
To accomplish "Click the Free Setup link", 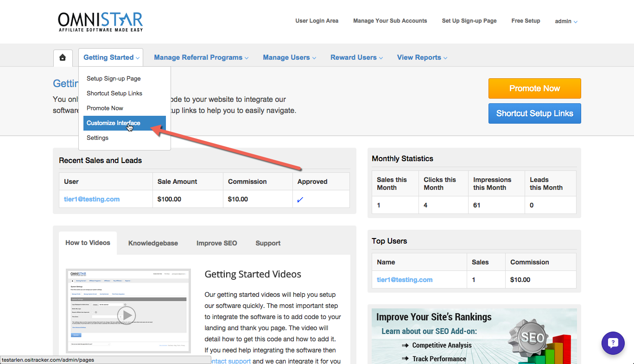I will point(526,21).
